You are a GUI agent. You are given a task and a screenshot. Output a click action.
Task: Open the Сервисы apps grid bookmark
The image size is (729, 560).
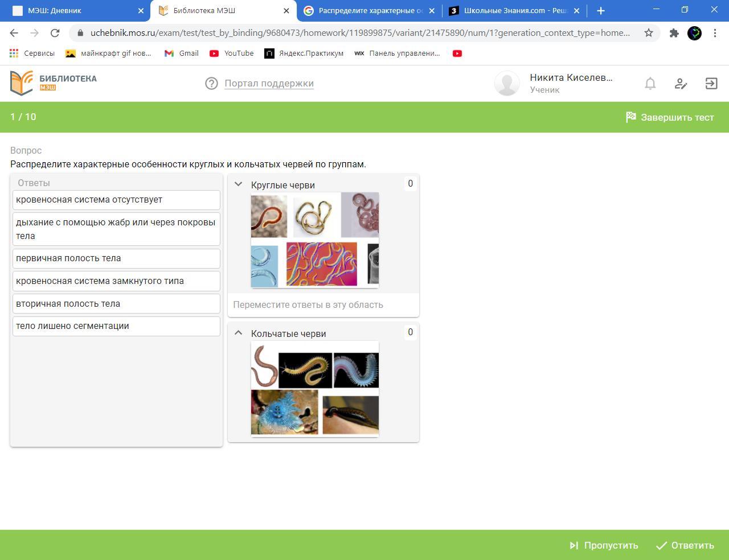[x=32, y=53]
